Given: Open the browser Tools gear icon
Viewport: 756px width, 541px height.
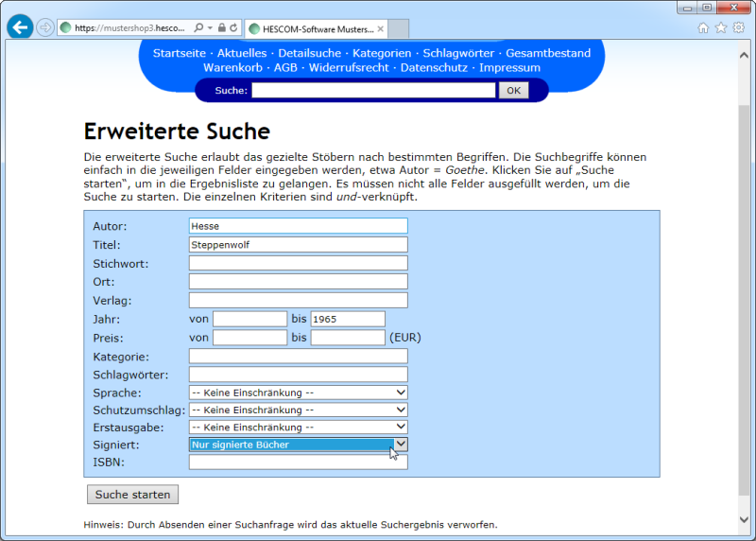Looking at the screenshot, I should pyautogui.click(x=739, y=28).
